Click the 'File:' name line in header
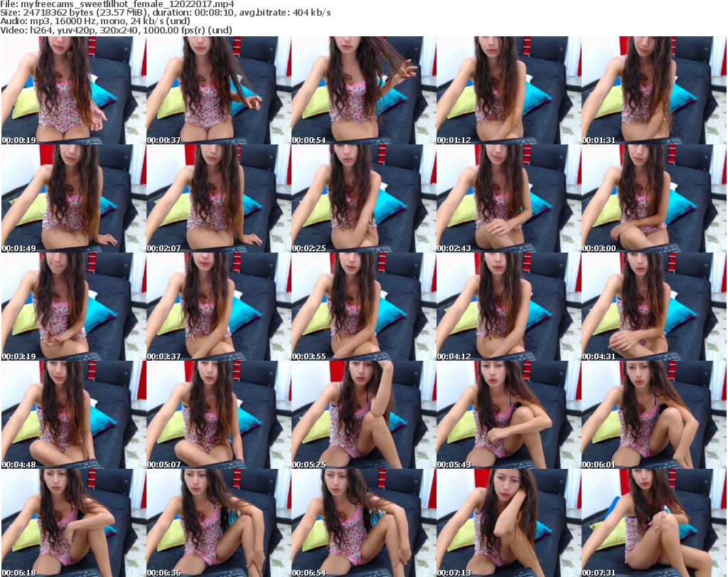This screenshot has width=728, height=577. 117,4
